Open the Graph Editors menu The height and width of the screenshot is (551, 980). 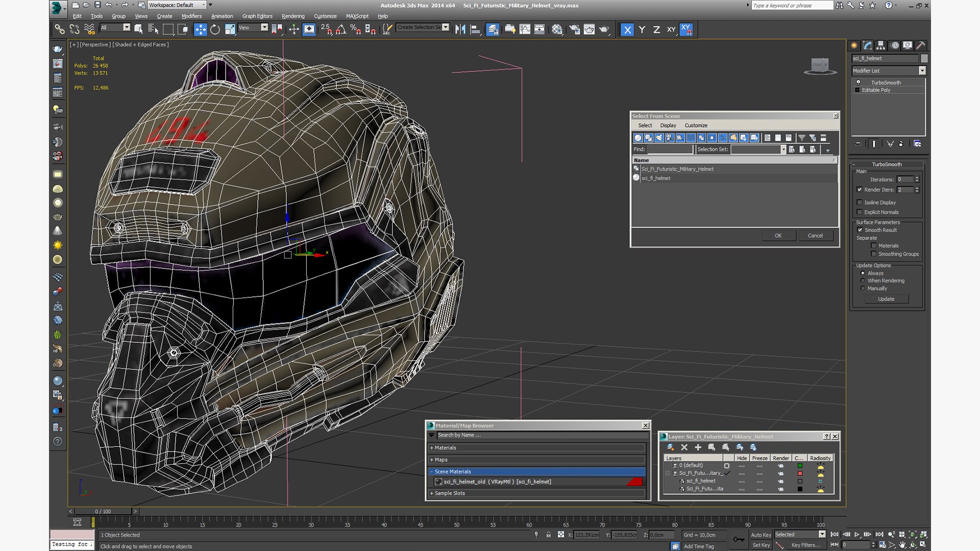tap(257, 16)
